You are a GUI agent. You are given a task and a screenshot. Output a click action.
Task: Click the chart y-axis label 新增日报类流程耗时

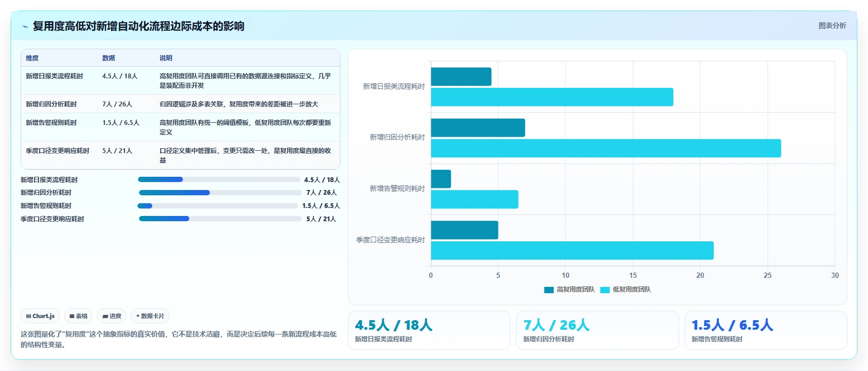point(394,86)
